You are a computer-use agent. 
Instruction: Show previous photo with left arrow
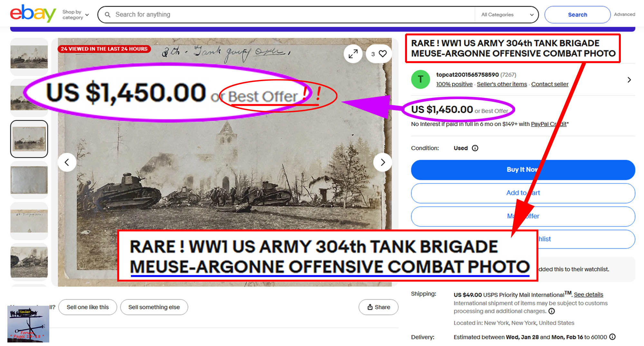pyautogui.click(x=67, y=162)
